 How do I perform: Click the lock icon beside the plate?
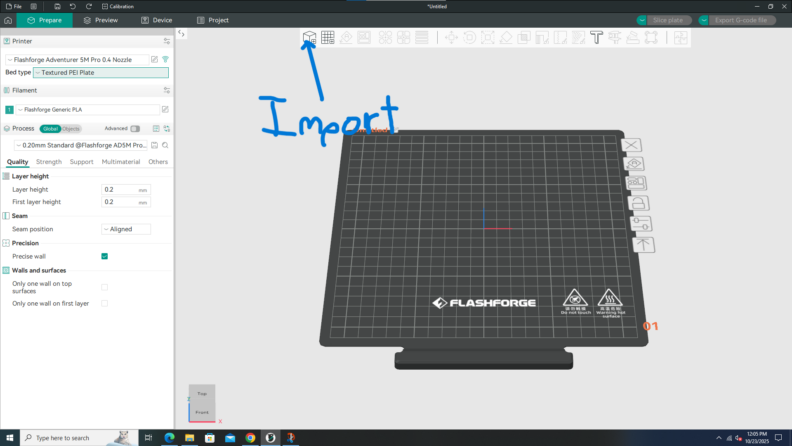(x=638, y=203)
